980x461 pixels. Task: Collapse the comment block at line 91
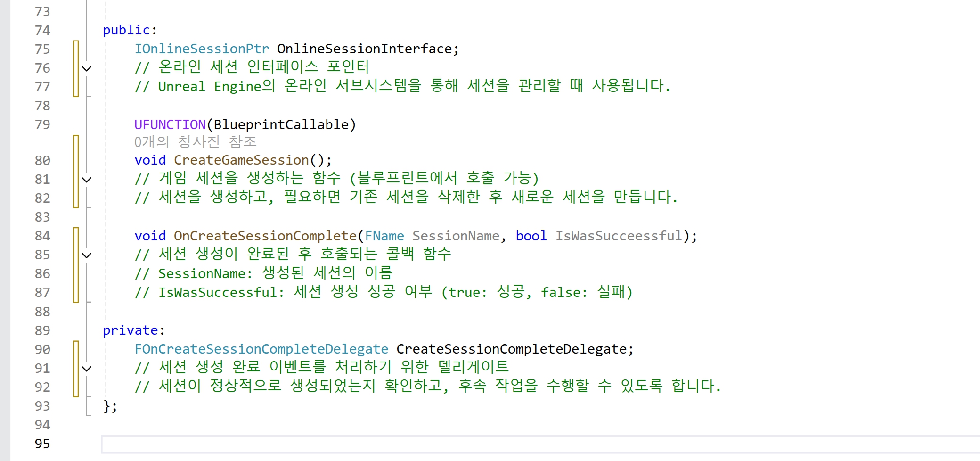click(87, 369)
